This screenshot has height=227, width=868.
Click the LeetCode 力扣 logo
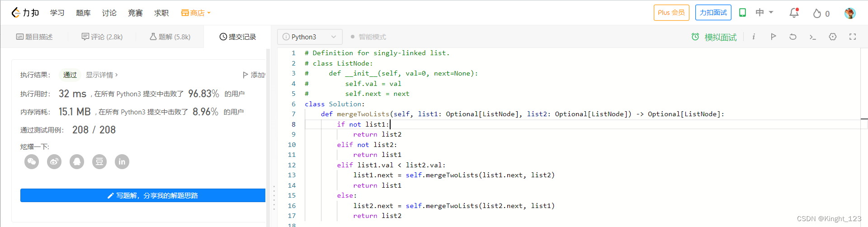click(25, 13)
